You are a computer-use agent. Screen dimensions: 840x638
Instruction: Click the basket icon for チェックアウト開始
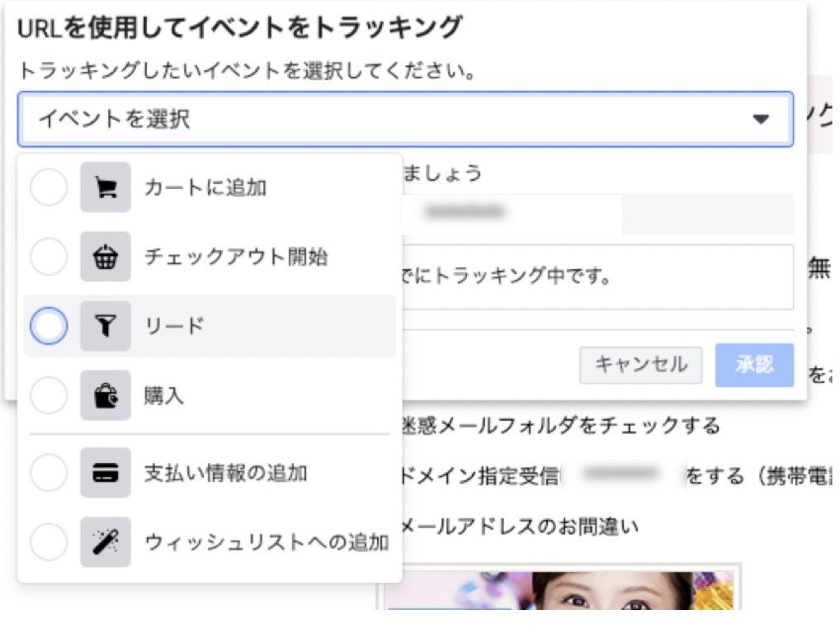pos(106,257)
